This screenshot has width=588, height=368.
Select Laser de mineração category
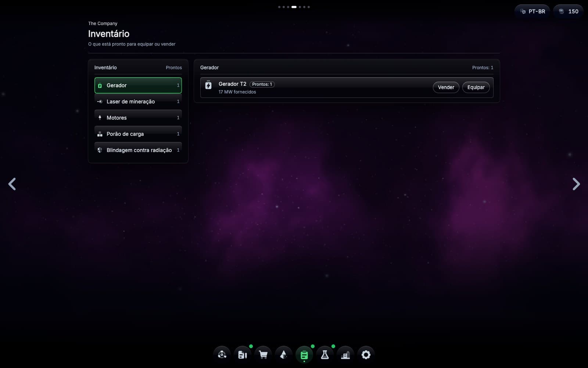pyautogui.click(x=138, y=102)
